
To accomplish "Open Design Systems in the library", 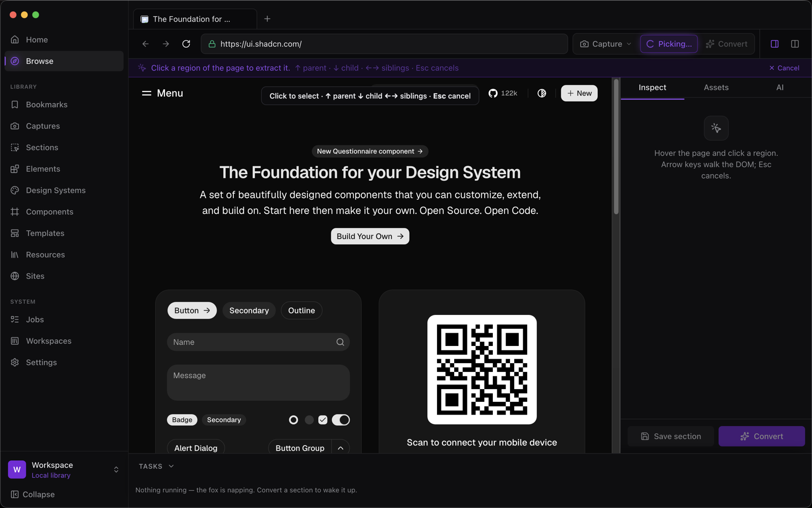I will coord(64,190).
